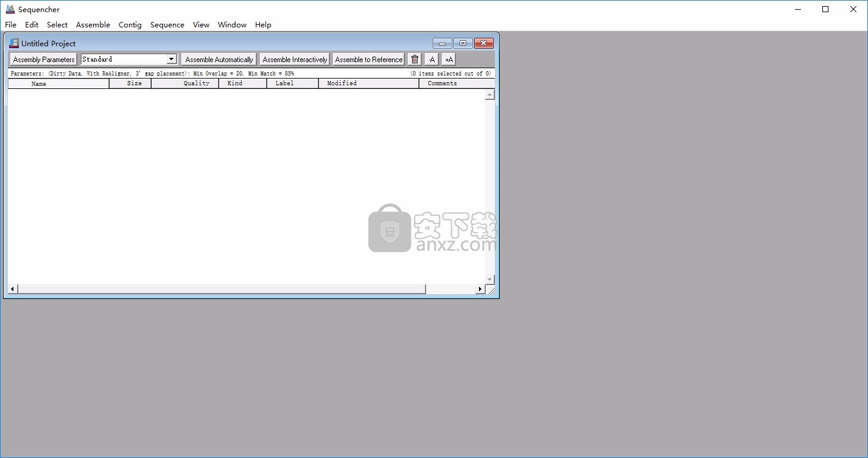Open the Edit menu
Viewport: 868px width, 458px height.
[x=32, y=25]
